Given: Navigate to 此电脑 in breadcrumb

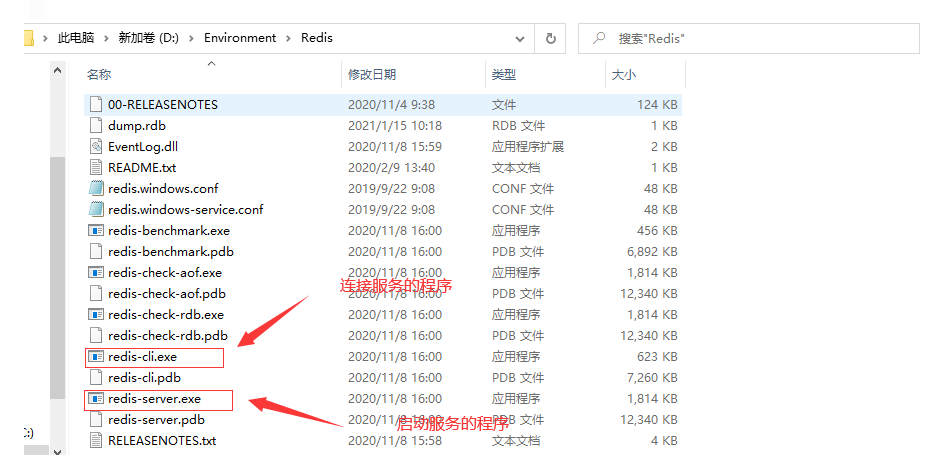Looking at the screenshot, I should tap(76, 38).
